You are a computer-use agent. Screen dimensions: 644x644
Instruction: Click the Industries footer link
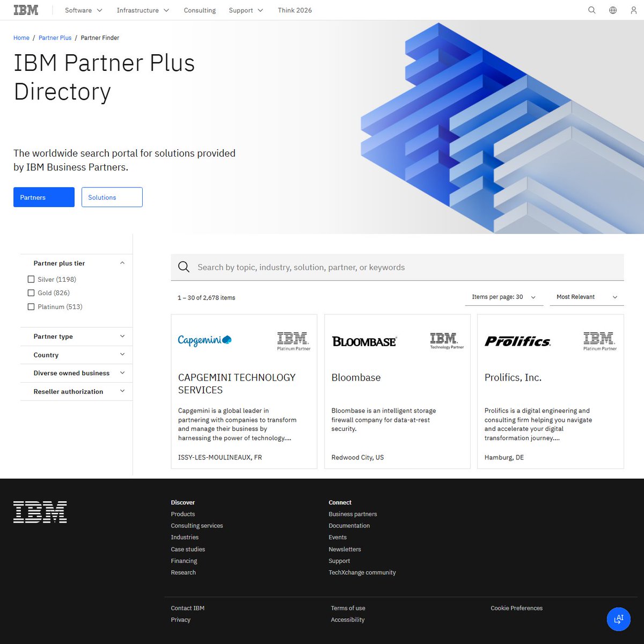pos(185,537)
